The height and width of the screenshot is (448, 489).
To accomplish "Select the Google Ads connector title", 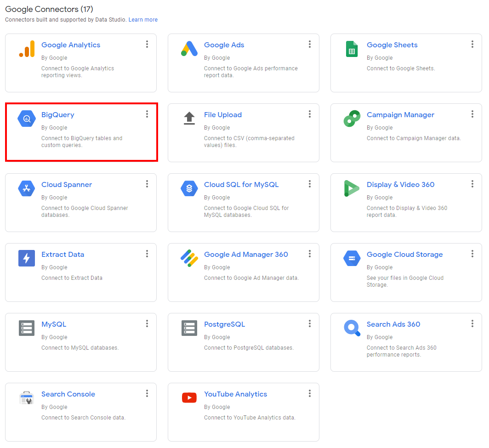I will coord(224,45).
